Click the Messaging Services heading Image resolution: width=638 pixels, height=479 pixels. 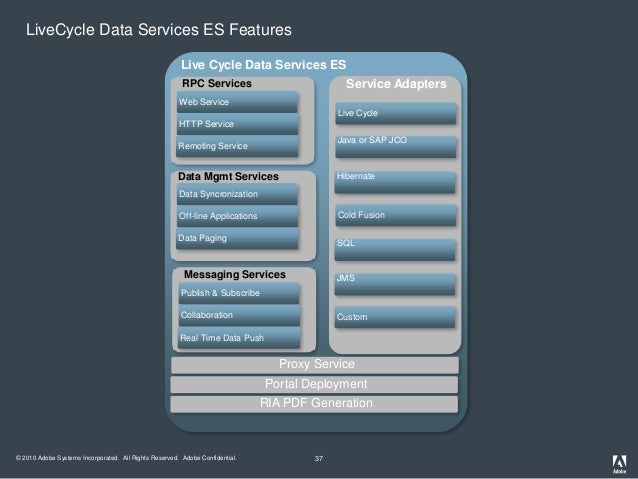[x=235, y=274]
